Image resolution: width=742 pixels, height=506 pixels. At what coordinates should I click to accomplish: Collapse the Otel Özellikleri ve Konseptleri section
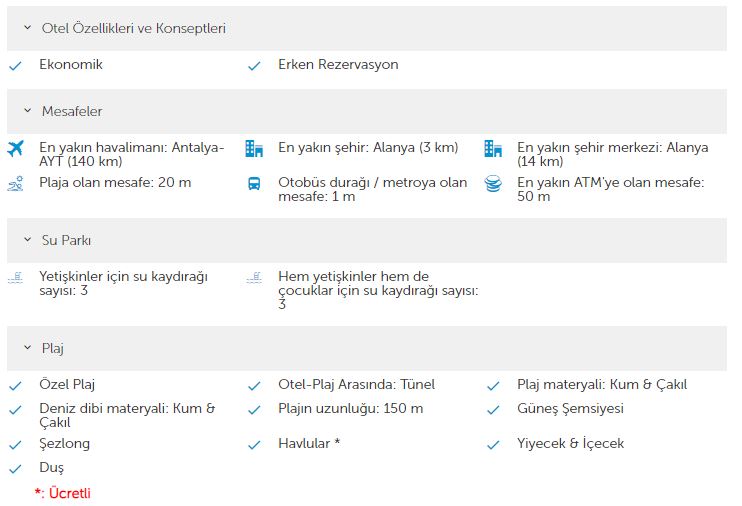pos(27,28)
